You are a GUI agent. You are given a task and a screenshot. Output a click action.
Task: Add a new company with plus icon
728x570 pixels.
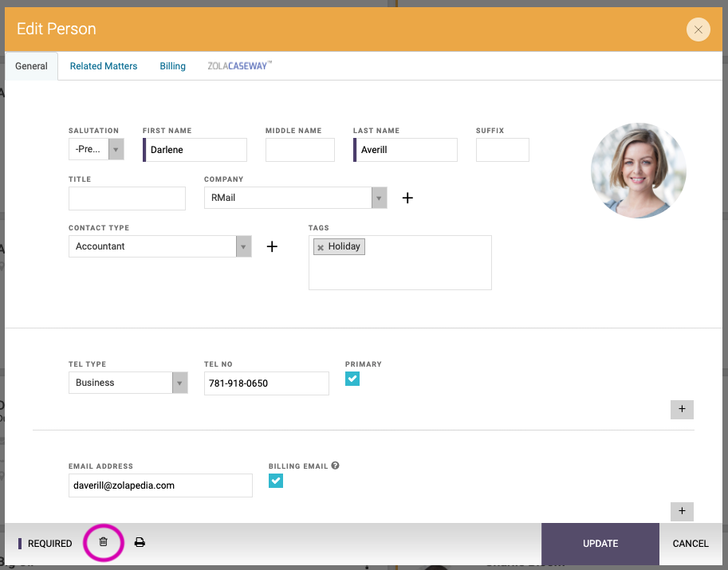pos(407,198)
